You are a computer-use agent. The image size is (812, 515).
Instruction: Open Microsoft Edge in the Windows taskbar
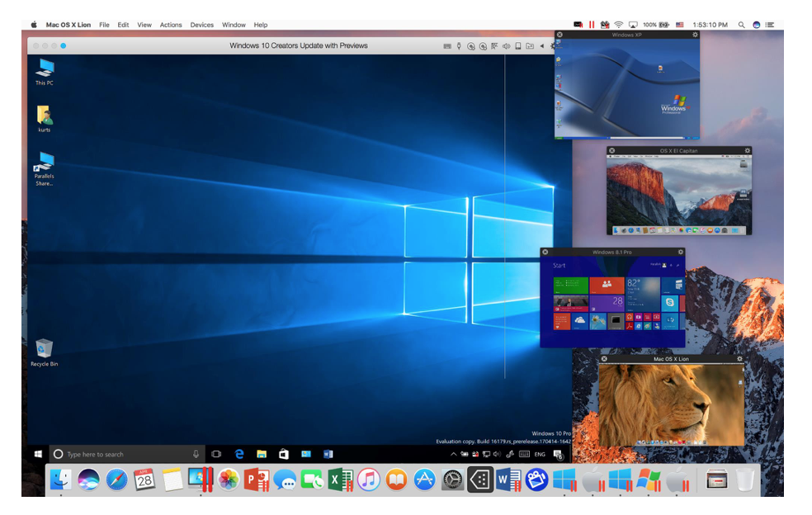tap(239, 454)
